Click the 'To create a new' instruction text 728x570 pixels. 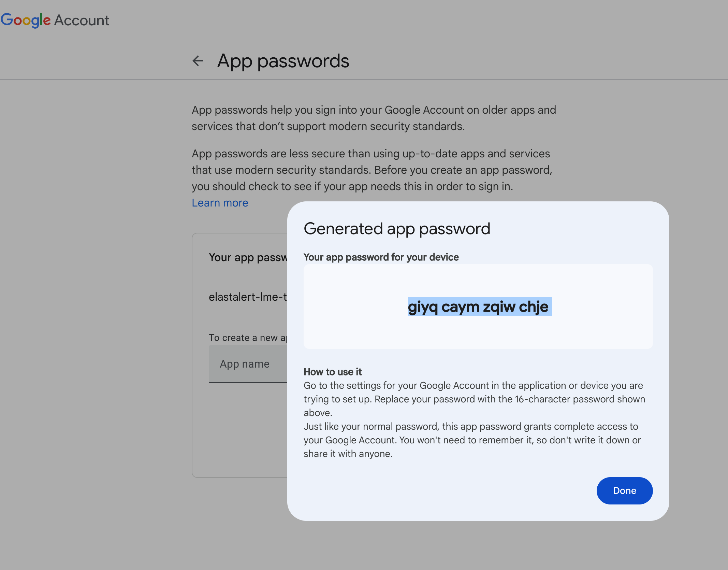click(x=248, y=338)
